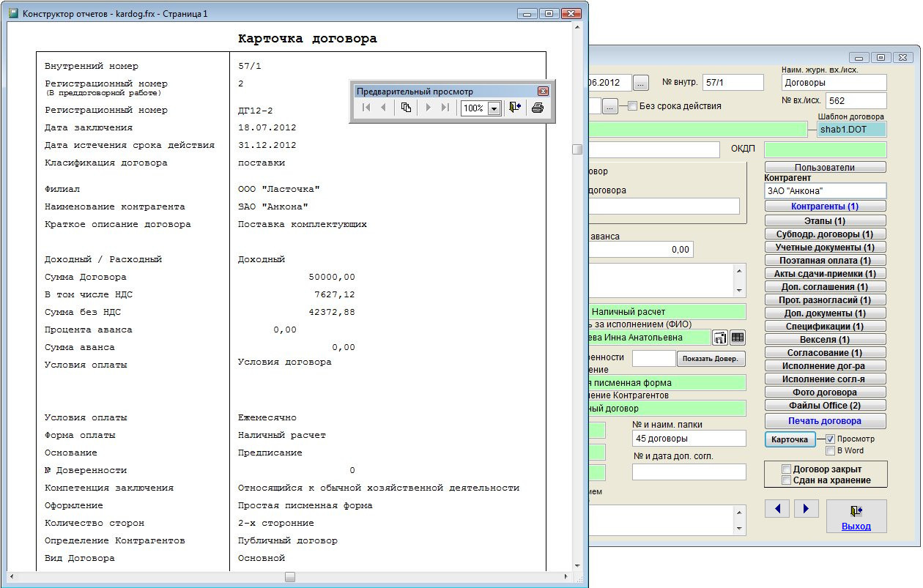Enable the В Word checkbox
Image resolution: width=923 pixels, height=588 pixels.
click(831, 450)
